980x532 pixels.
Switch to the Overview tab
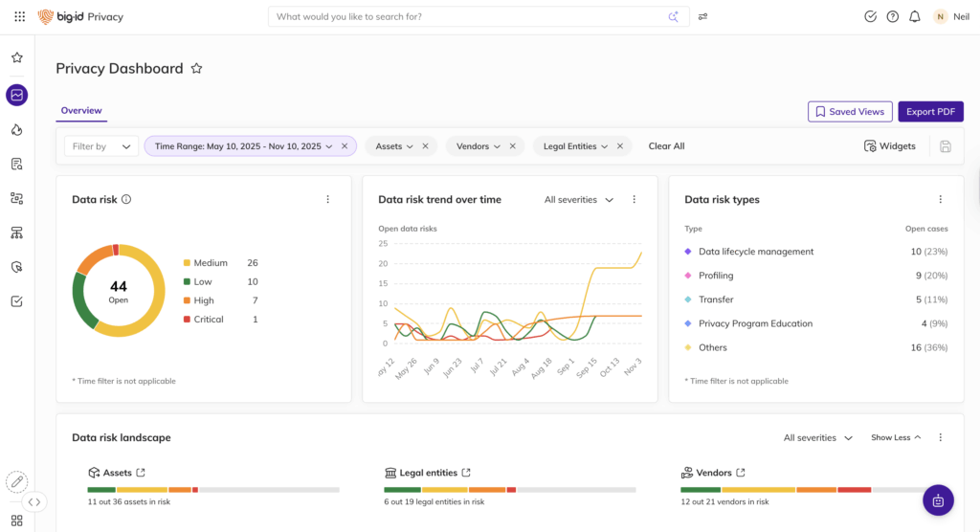coord(81,111)
